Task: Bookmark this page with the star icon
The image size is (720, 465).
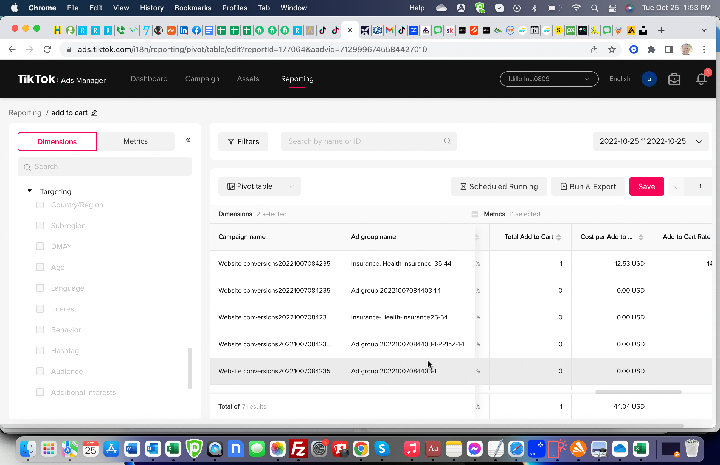Action: pyautogui.click(x=611, y=49)
